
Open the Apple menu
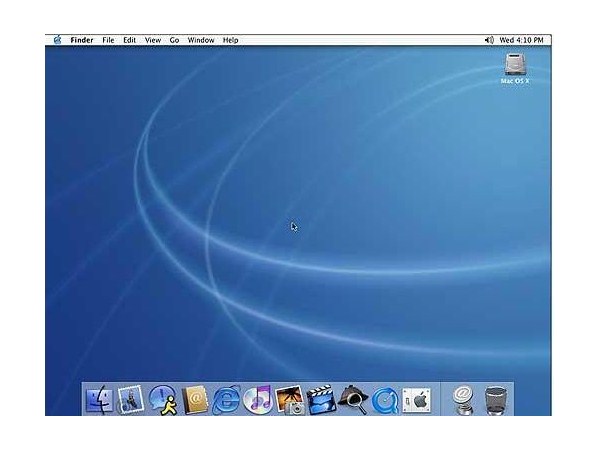[57, 40]
